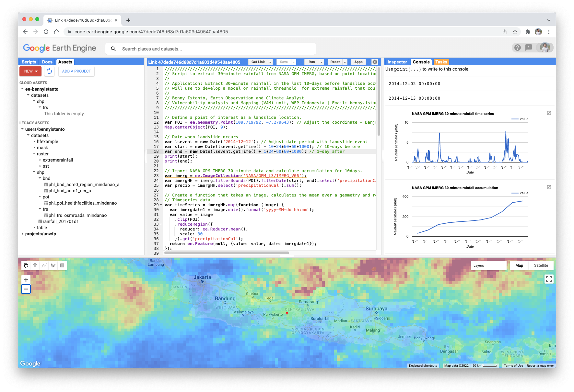Refresh the assets list
This screenshot has height=392, width=574.
coord(49,71)
